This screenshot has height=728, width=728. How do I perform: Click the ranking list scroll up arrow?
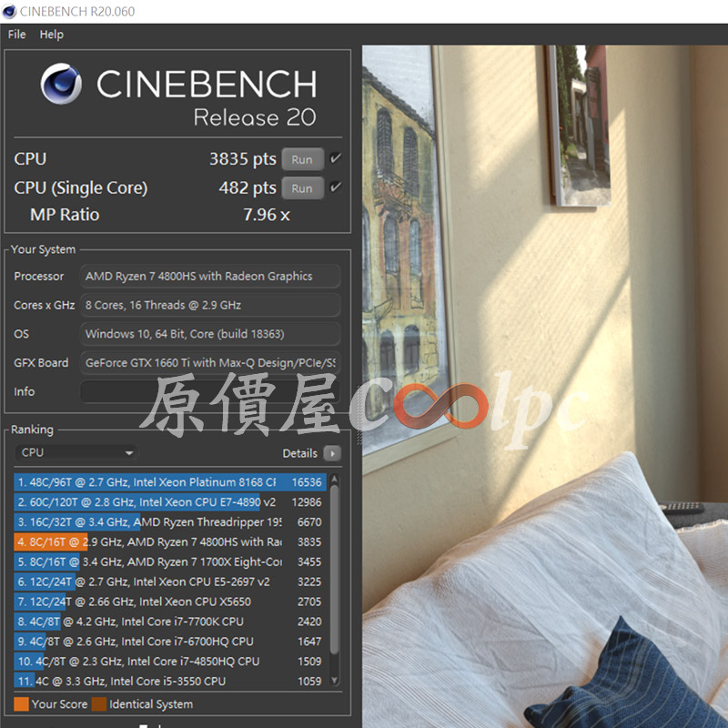(x=334, y=480)
